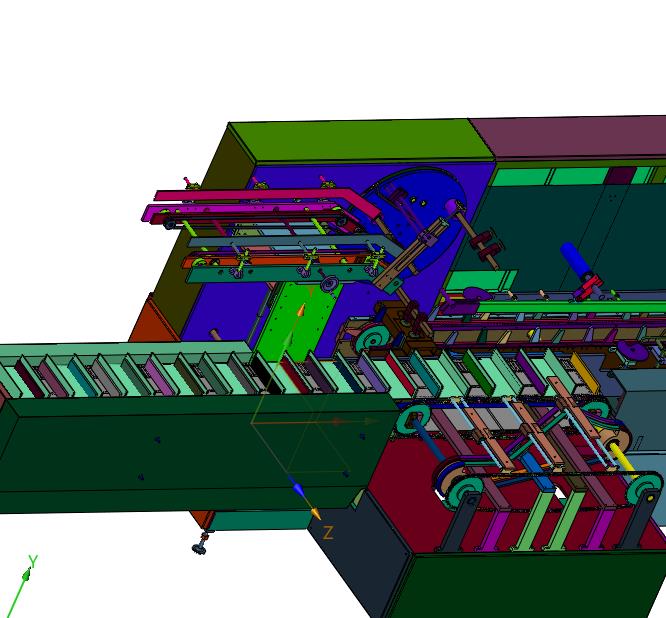Click the orange Z axis label

(x=327, y=532)
